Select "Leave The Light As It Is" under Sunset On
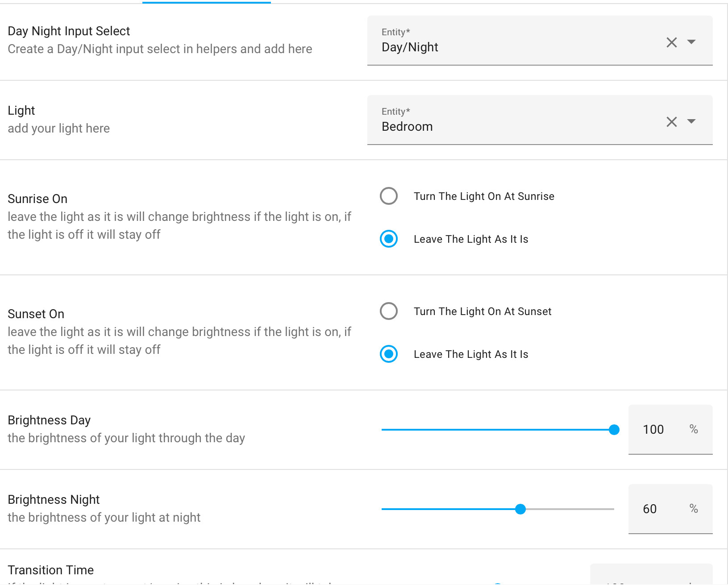Screen dimensions: 728x585 [389, 354]
